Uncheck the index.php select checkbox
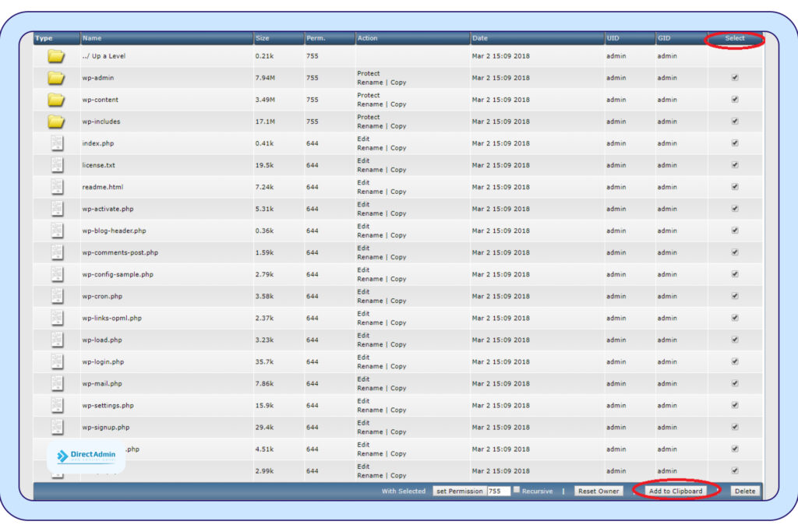This screenshot has width=798, height=532. click(x=735, y=143)
